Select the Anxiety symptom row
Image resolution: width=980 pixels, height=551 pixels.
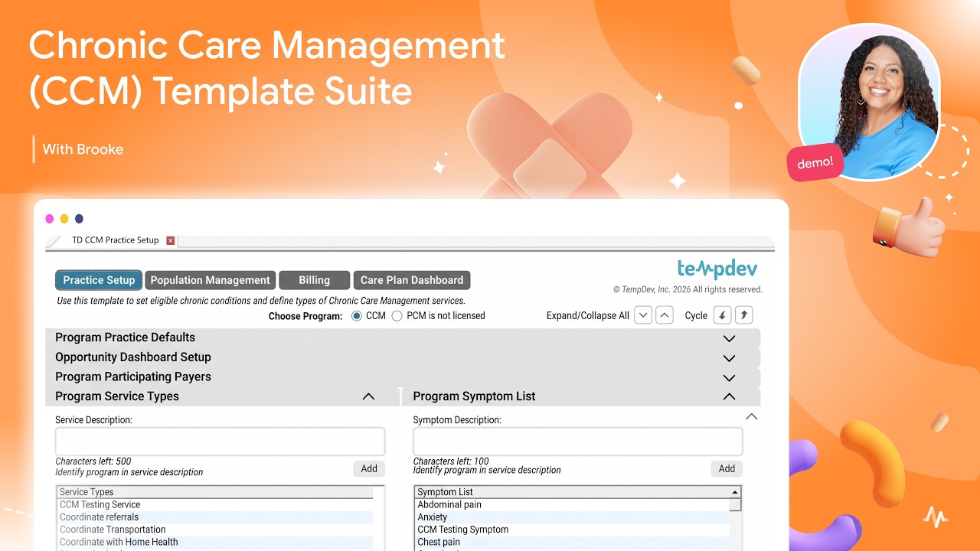tap(572, 517)
